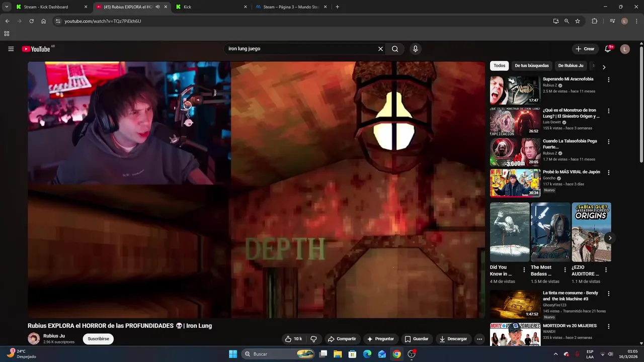Mute the YouTube tab audio
Image resolution: width=644 pixels, height=362 pixels.
157,7
